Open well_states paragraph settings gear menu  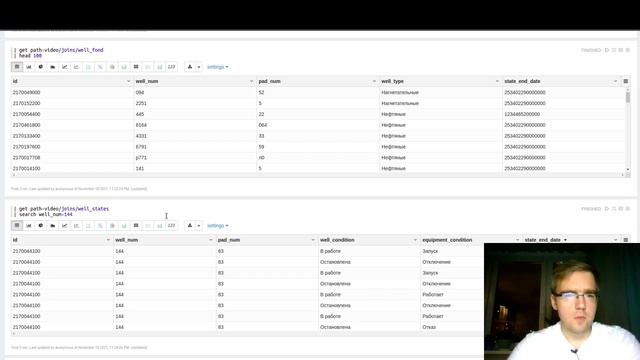click(x=628, y=209)
